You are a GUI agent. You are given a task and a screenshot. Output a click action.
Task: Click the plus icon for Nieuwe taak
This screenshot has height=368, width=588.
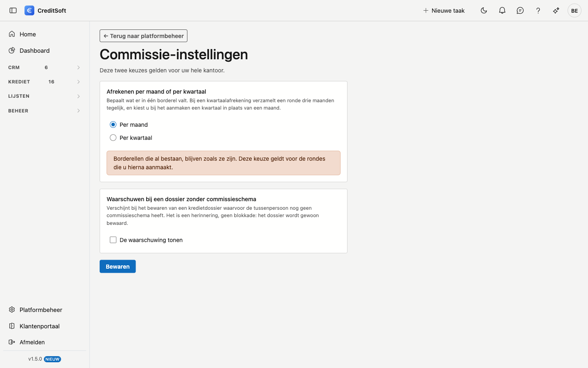pyautogui.click(x=425, y=11)
